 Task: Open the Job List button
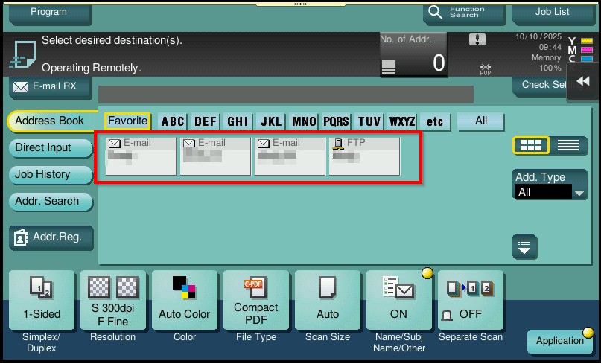coord(552,12)
